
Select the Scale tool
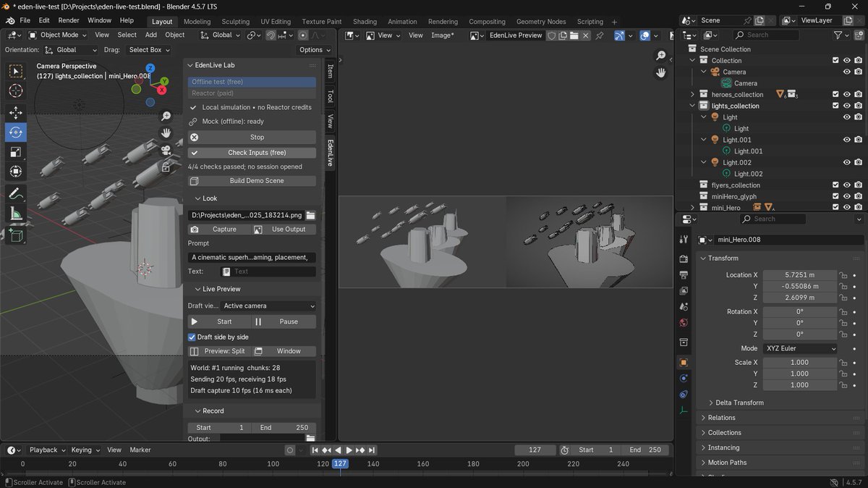(15, 151)
